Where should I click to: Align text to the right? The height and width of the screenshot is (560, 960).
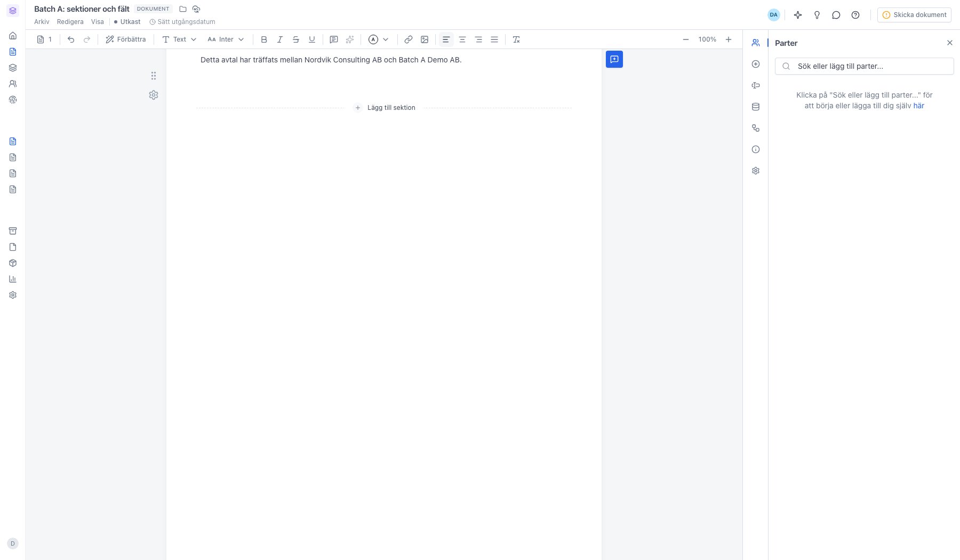coord(478,39)
